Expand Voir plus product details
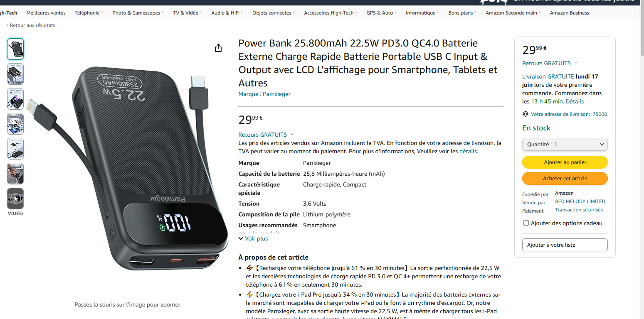644x319 pixels. (253, 239)
